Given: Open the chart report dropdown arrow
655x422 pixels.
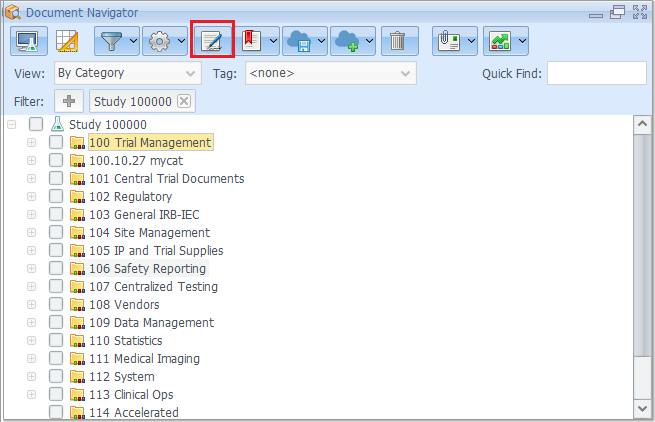Looking at the screenshot, I should pos(523,41).
